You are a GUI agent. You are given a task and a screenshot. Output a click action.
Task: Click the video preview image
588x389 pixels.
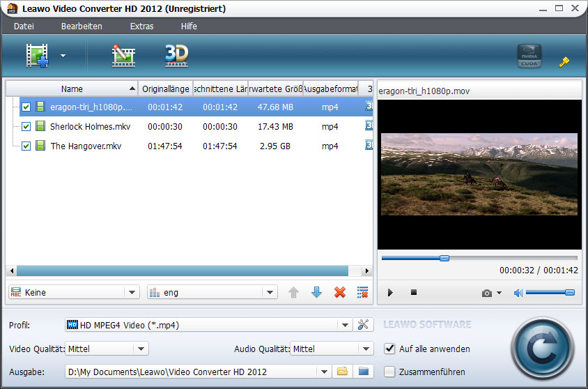point(479,174)
